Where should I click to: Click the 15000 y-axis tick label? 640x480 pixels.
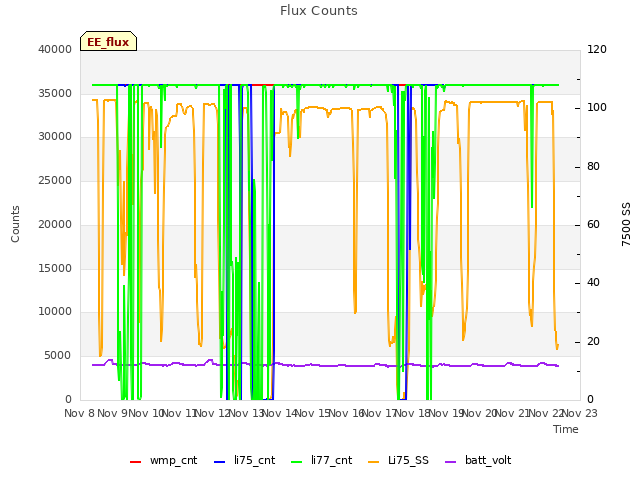(x=55, y=268)
